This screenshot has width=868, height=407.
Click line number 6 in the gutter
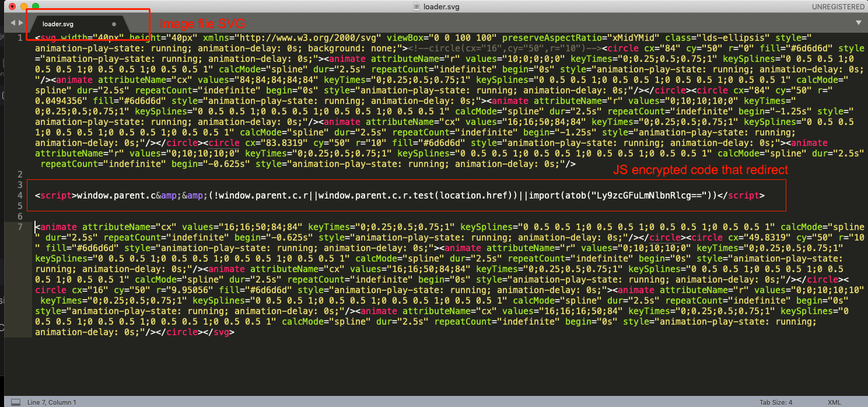20,217
